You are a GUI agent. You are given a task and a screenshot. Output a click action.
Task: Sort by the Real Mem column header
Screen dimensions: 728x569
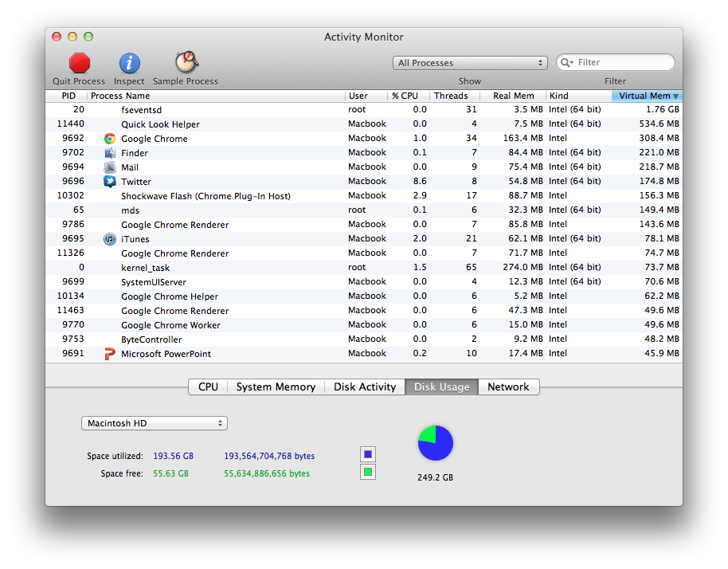(513, 96)
